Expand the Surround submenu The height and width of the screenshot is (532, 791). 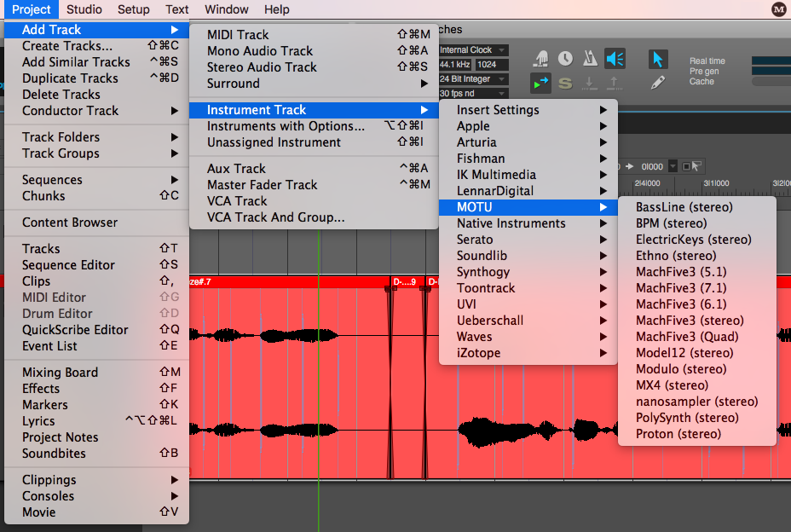pyautogui.click(x=314, y=84)
